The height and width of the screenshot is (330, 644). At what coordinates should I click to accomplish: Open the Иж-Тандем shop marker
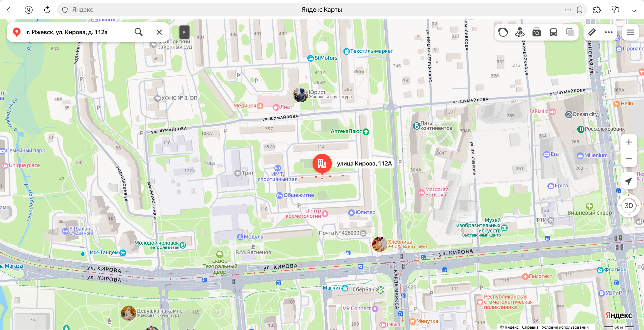click(123, 253)
